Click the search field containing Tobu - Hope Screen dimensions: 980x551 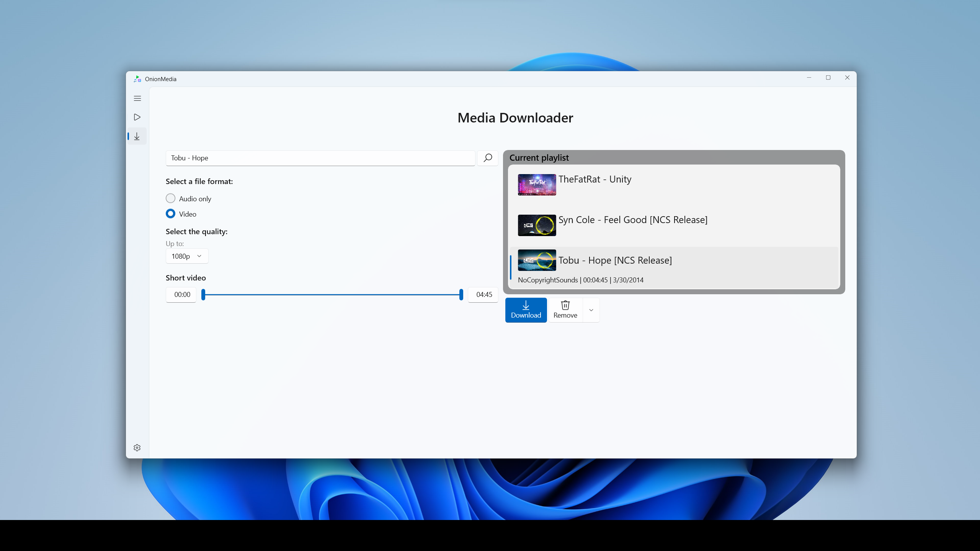tap(320, 158)
